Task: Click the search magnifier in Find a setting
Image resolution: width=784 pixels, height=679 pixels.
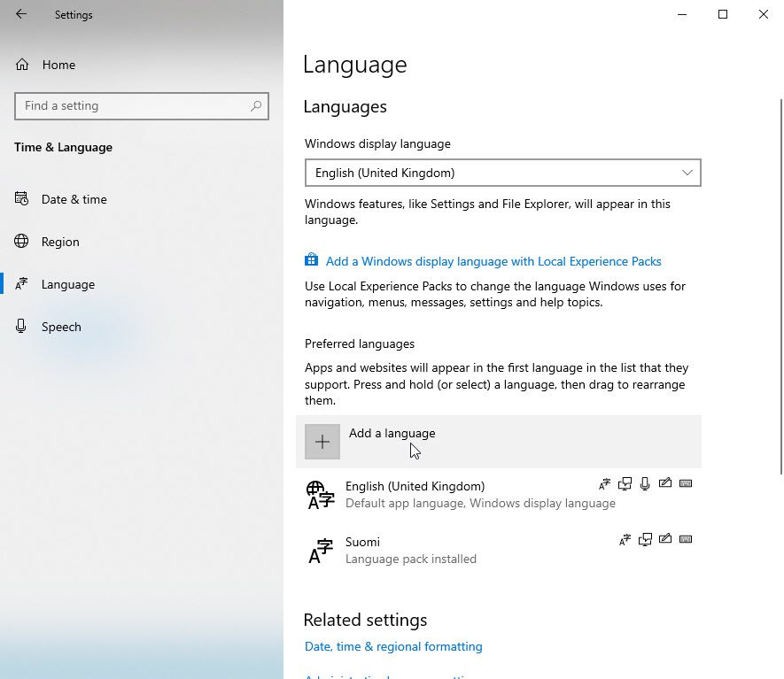Action: pyautogui.click(x=256, y=106)
